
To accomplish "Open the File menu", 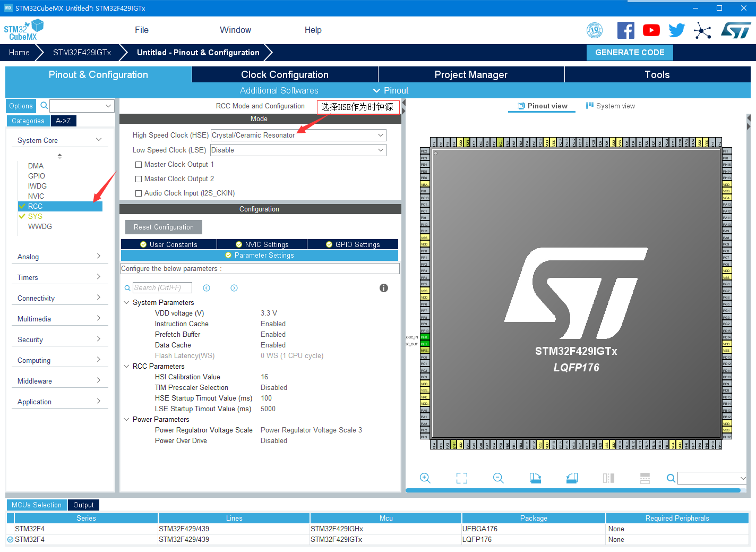I will [x=142, y=30].
